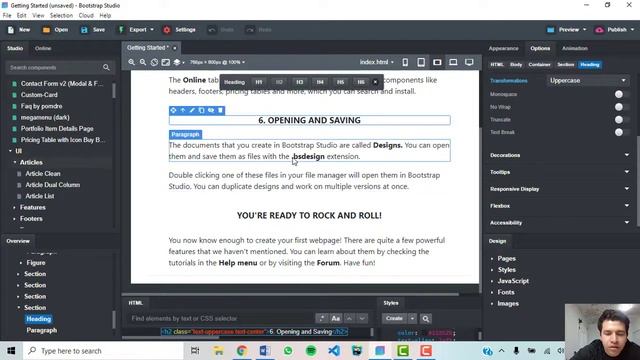This screenshot has height=360, width=640.
Task: Open the File menu
Action: pyautogui.click(x=7, y=16)
